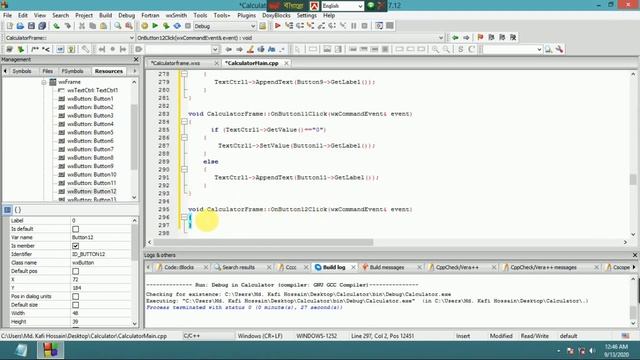Image resolution: width=640 pixels, height=360 pixels.
Task: Click the Undo toolbar icon
Action: [56, 26]
